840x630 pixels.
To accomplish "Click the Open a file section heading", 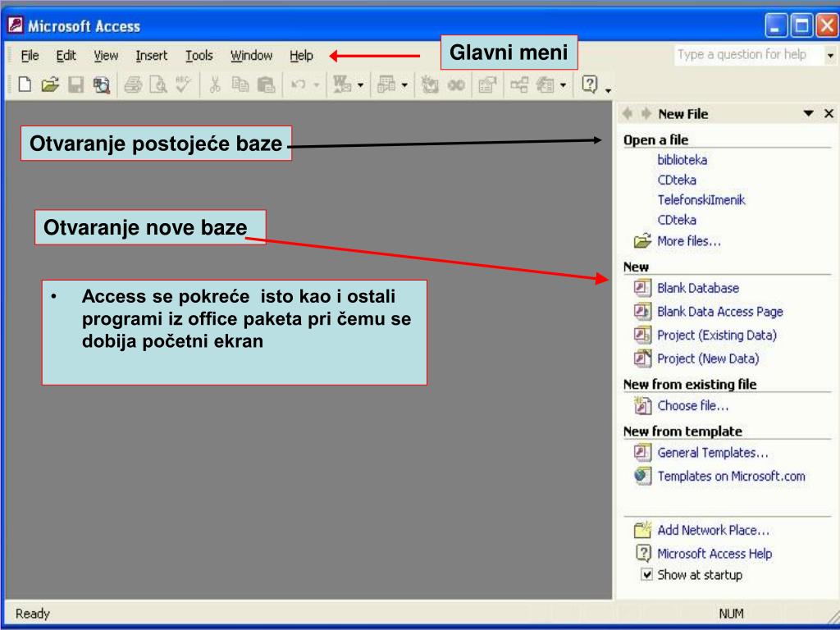I will click(655, 139).
